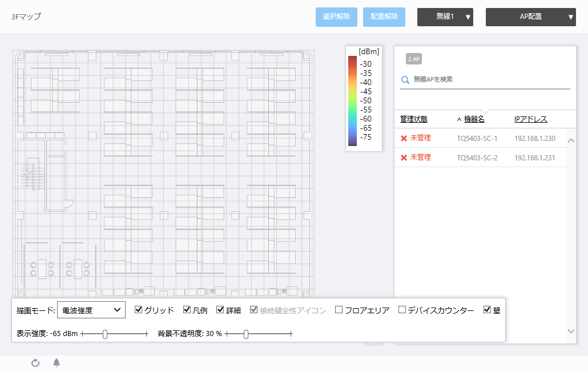
Task: Toggle the 接続健全性アイコン checkbox
Action: pos(254,310)
